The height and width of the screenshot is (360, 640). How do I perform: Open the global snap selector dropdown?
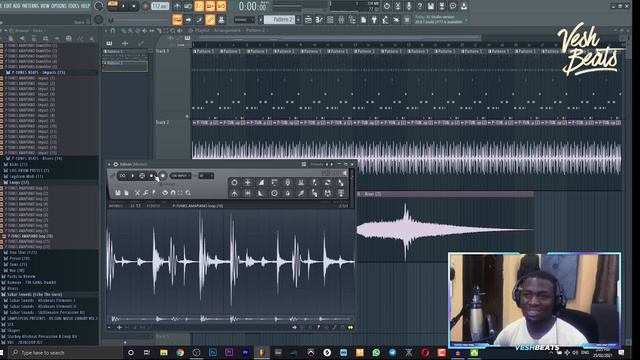point(244,20)
